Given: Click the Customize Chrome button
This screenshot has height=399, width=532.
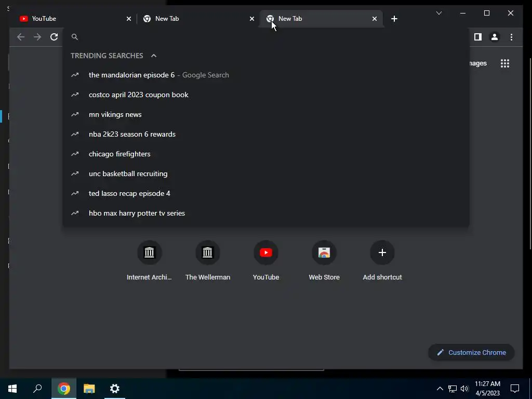Looking at the screenshot, I should click(x=471, y=353).
